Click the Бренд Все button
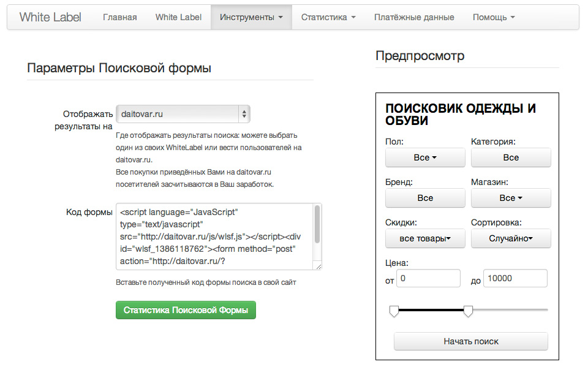This screenshot has width=588, height=367. 425,198
